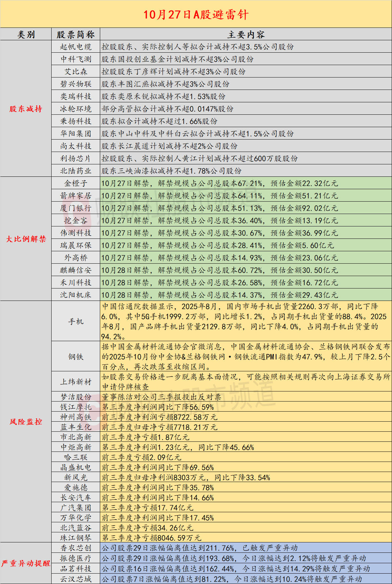Select stock name "禾川科技"

76,283
